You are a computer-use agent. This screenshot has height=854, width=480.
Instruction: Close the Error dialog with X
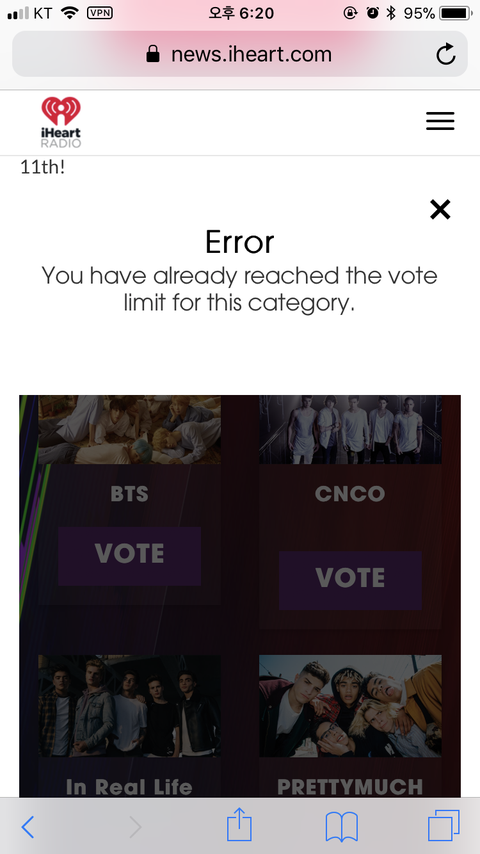pos(440,209)
